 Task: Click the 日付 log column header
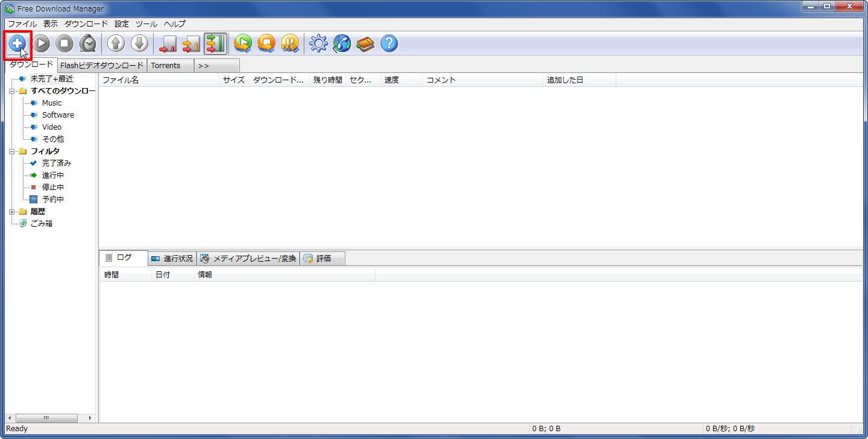pos(172,274)
